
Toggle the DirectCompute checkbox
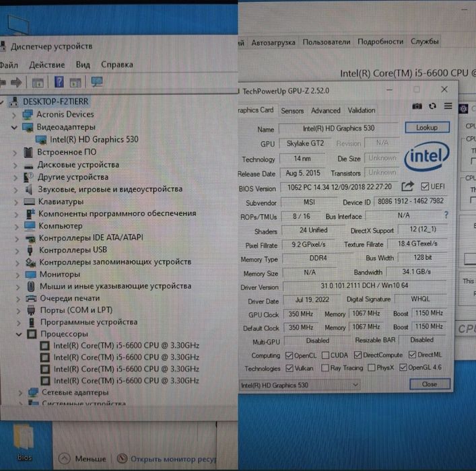pyautogui.click(x=358, y=355)
